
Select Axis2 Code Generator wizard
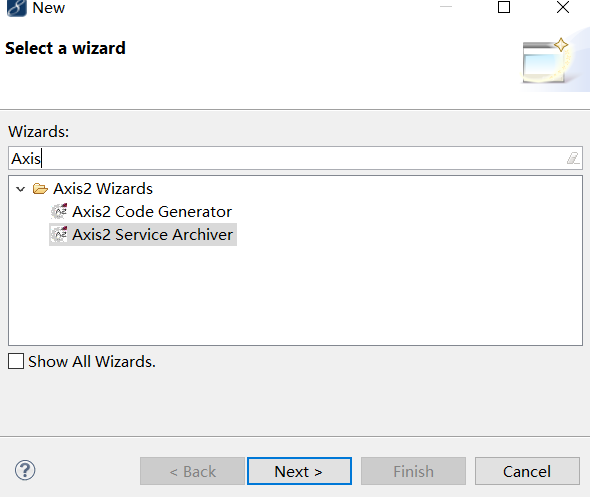tap(152, 212)
